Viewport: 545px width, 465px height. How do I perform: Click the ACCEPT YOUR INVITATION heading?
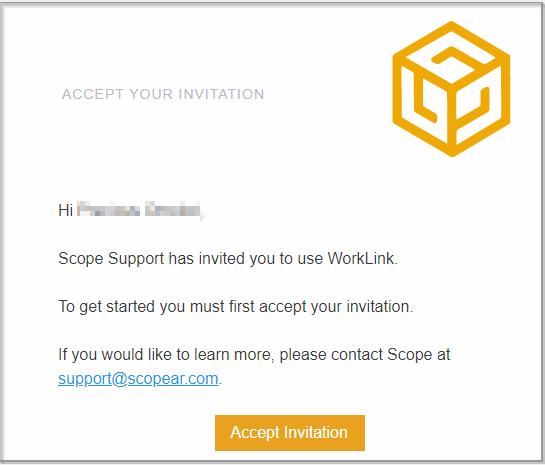click(163, 94)
